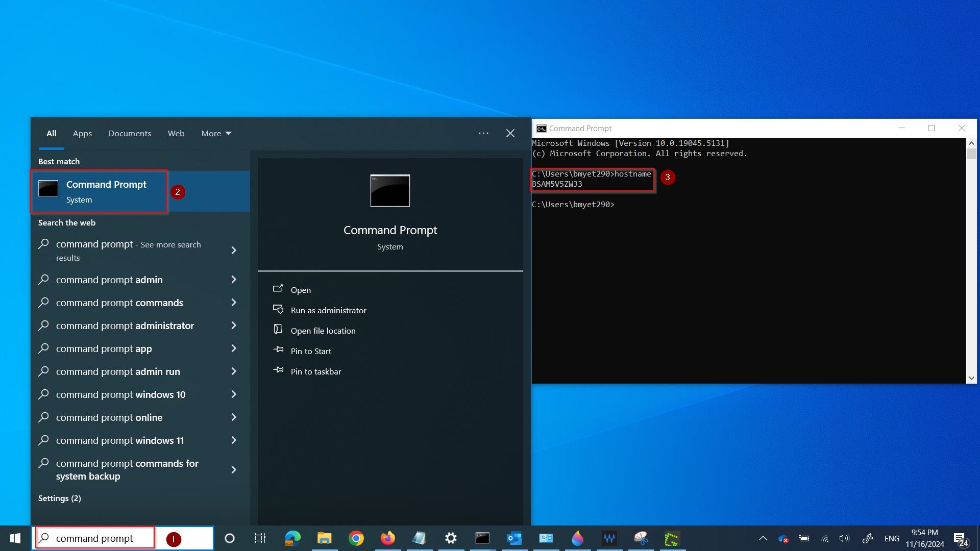Switch to the Documents search tab
Viewport: 980px width, 551px height.
coord(130,134)
